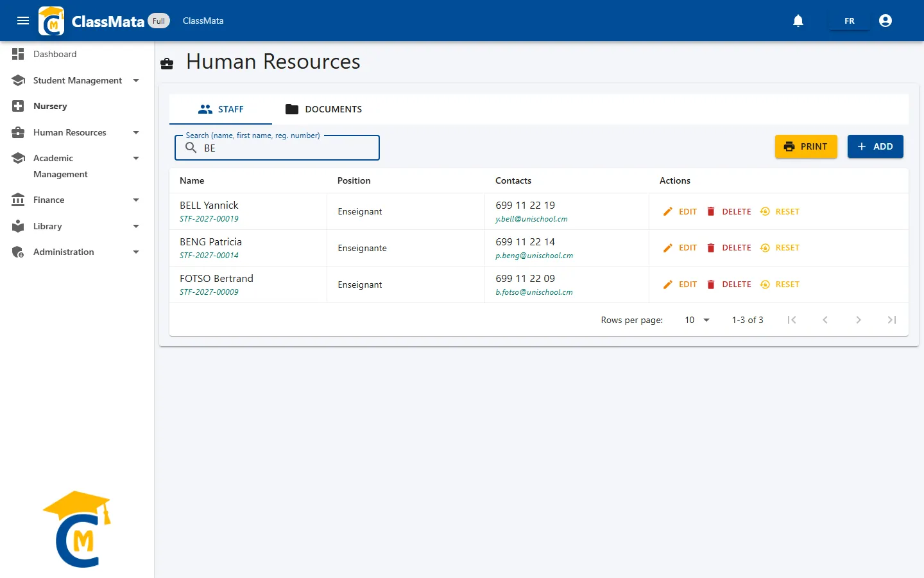Viewport: 924px width, 578px height.
Task: Edit BENG Patricia's record
Action: [x=680, y=248]
